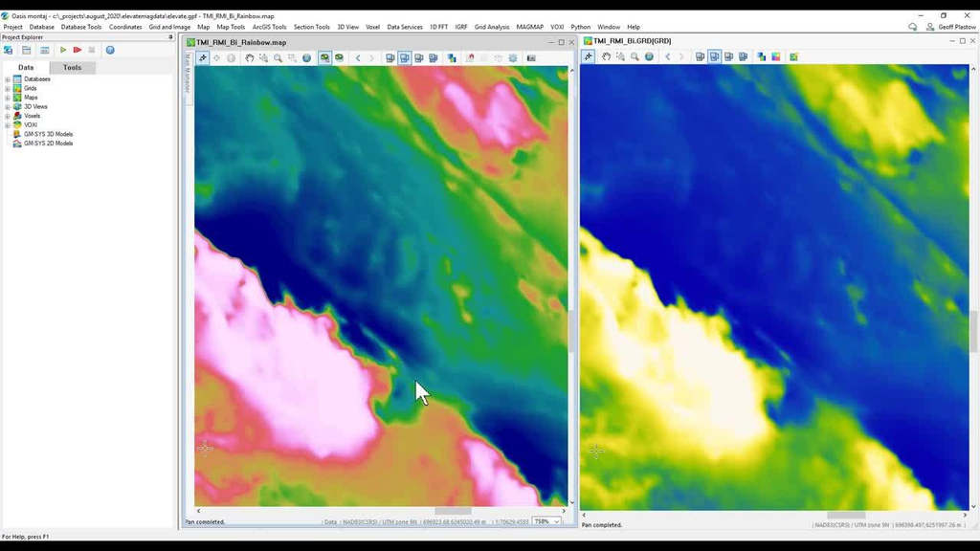This screenshot has height=551, width=980.
Task: Select the zoom box tool in map window
Action: [x=264, y=58]
